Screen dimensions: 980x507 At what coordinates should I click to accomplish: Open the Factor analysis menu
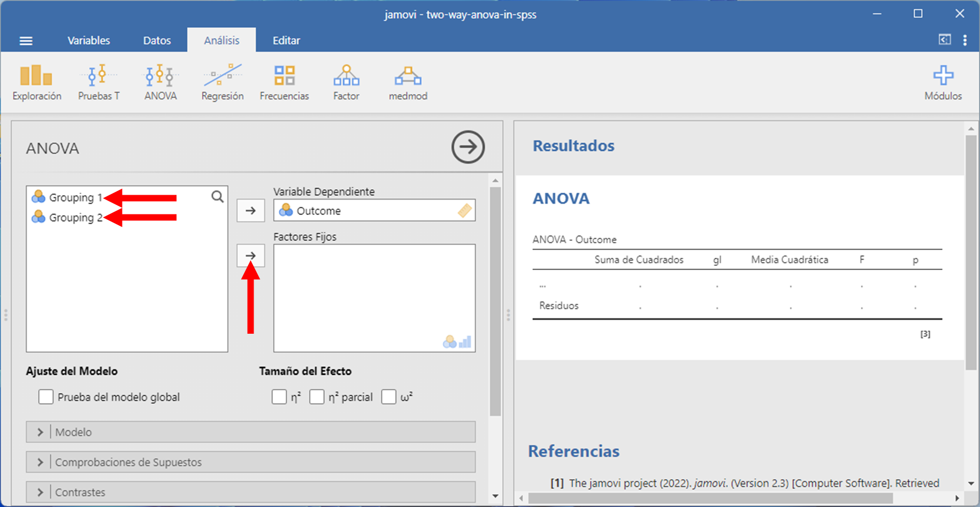pyautogui.click(x=346, y=82)
